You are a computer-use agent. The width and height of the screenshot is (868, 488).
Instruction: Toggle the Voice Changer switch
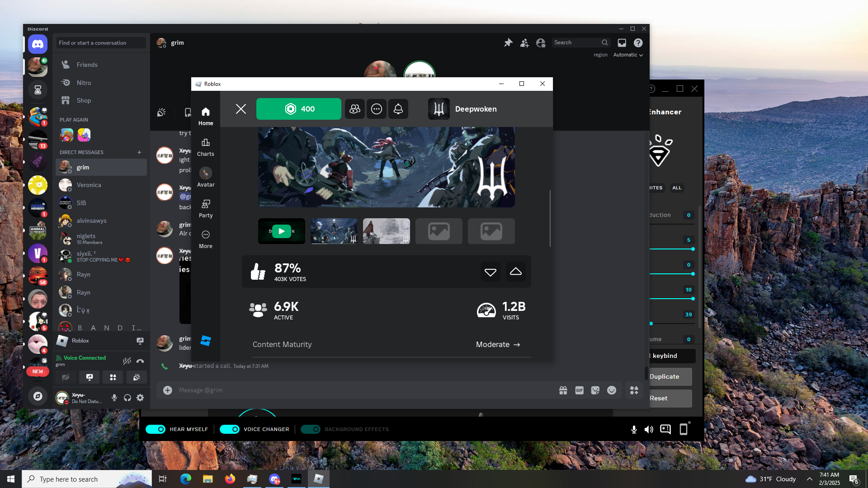point(230,429)
